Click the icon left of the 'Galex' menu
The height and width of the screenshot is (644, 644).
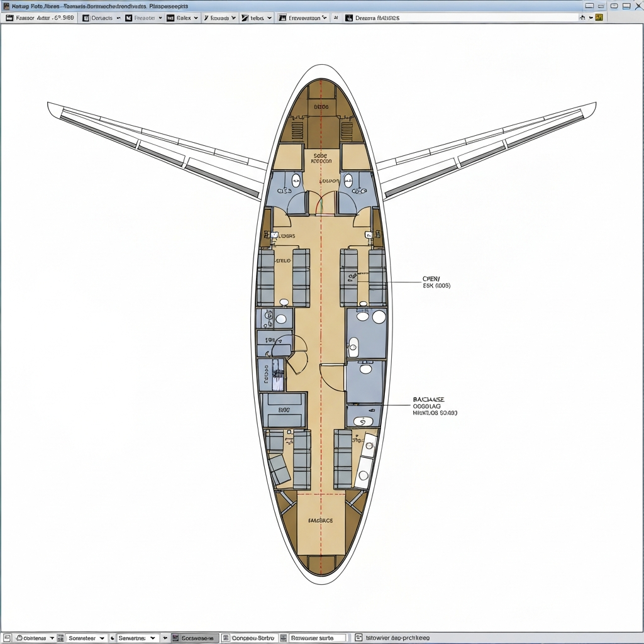coord(170,18)
